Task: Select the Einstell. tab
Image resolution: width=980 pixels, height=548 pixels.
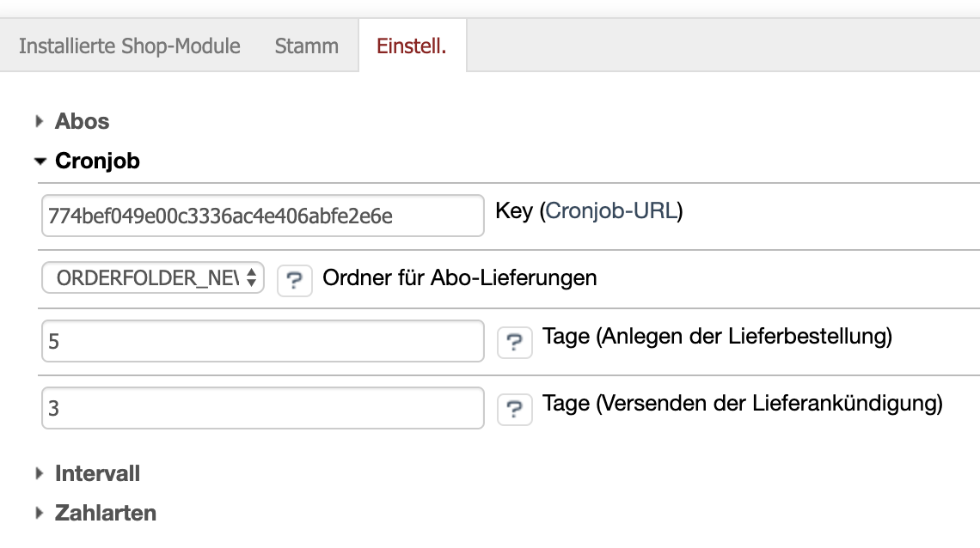Action: pyautogui.click(x=412, y=46)
